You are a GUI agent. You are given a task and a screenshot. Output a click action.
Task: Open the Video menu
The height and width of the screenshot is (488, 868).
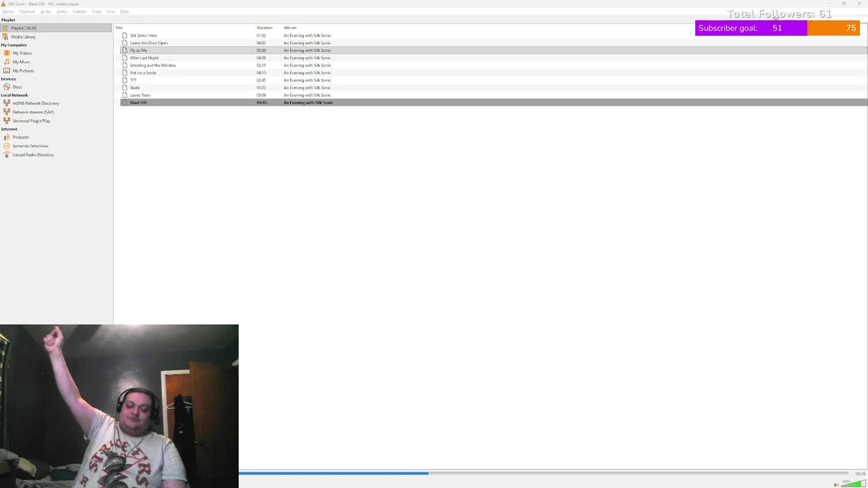[62, 12]
